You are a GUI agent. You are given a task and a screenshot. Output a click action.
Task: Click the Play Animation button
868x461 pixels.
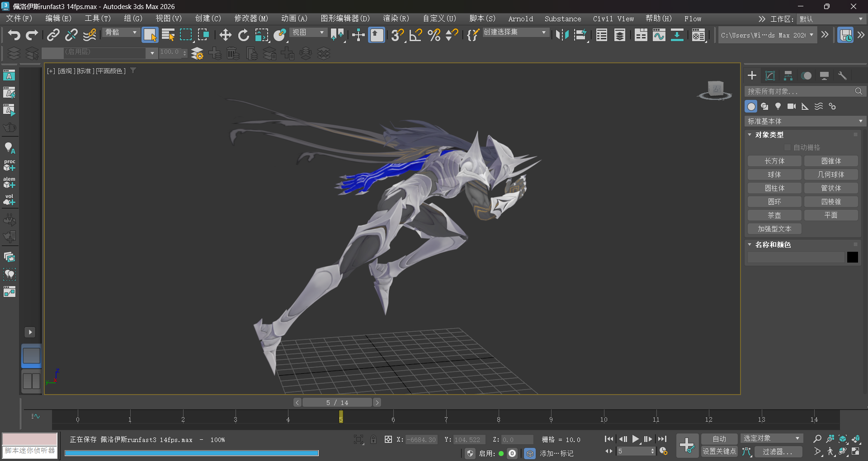(x=636, y=439)
